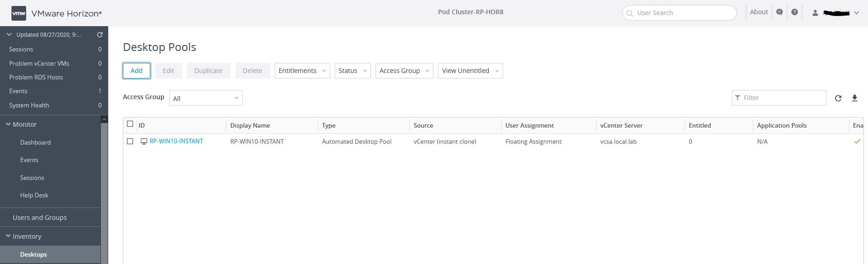Click the 'vCenter (instant clone)' cell
The width and height of the screenshot is (868, 264).
(x=445, y=141)
